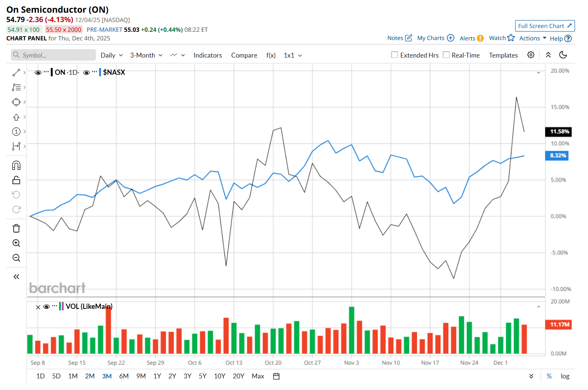This screenshot has height=390, width=588.
Task: Add chart to My Charts plus icon
Action: tap(451, 38)
